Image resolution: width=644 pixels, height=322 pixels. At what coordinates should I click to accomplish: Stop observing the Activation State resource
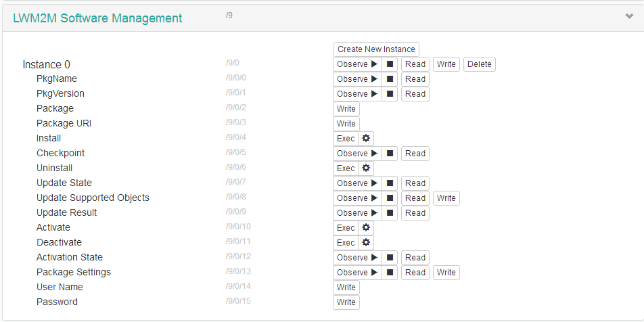[390, 258]
